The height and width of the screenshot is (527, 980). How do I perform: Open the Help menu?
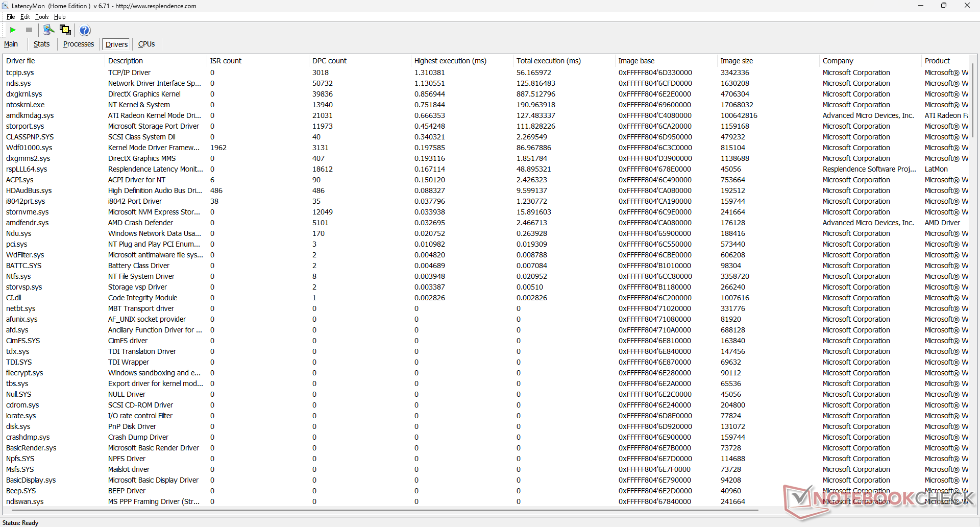[60, 17]
